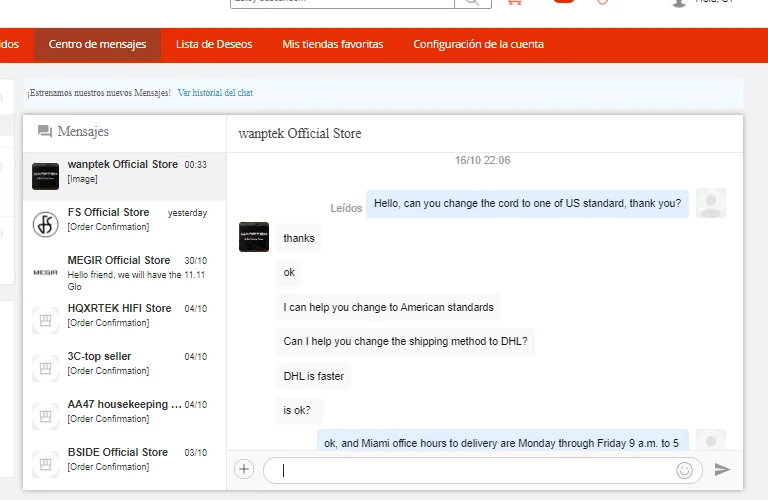Click the search input at top
The width and height of the screenshot is (768, 500).
pos(342,2)
